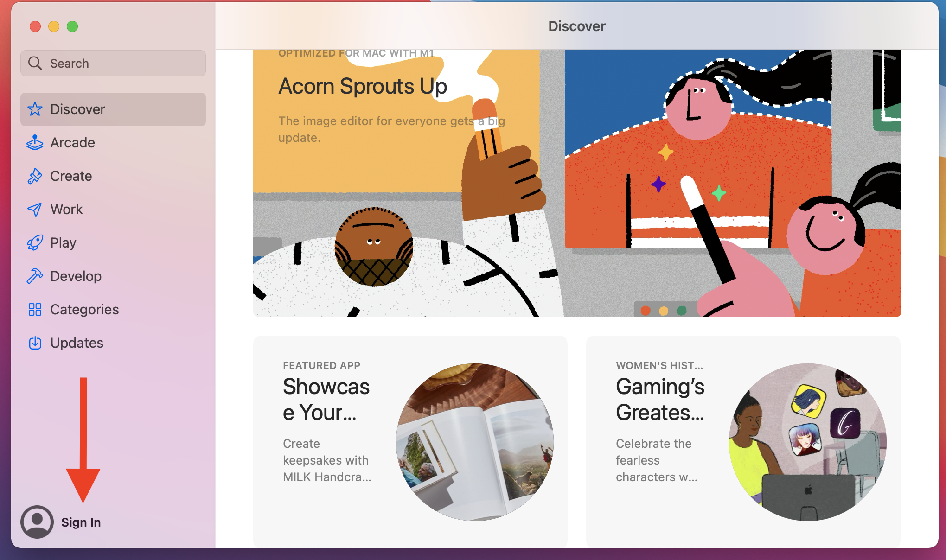Click the account avatar icon

(37, 522)
